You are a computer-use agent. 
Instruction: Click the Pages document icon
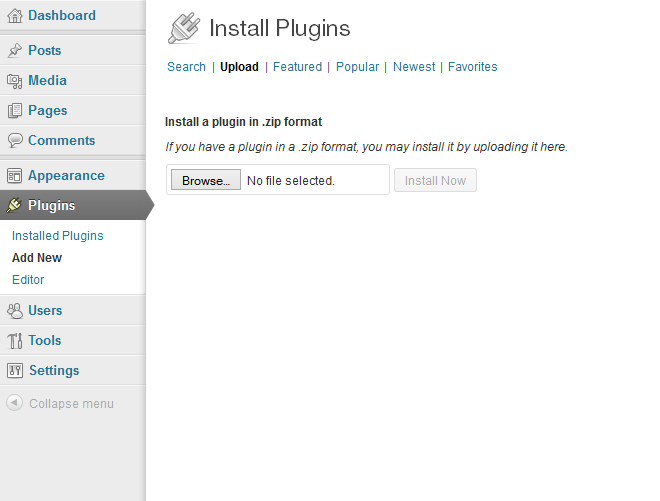[15, 111]
